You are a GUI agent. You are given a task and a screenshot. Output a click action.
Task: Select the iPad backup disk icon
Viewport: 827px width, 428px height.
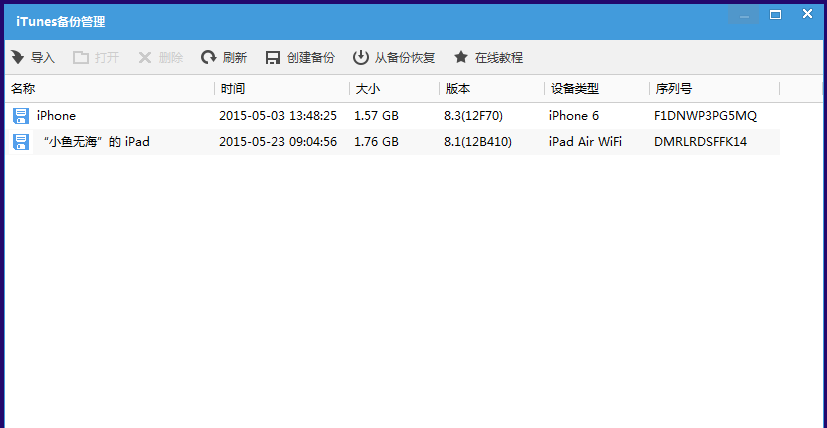tap(21, 141)
